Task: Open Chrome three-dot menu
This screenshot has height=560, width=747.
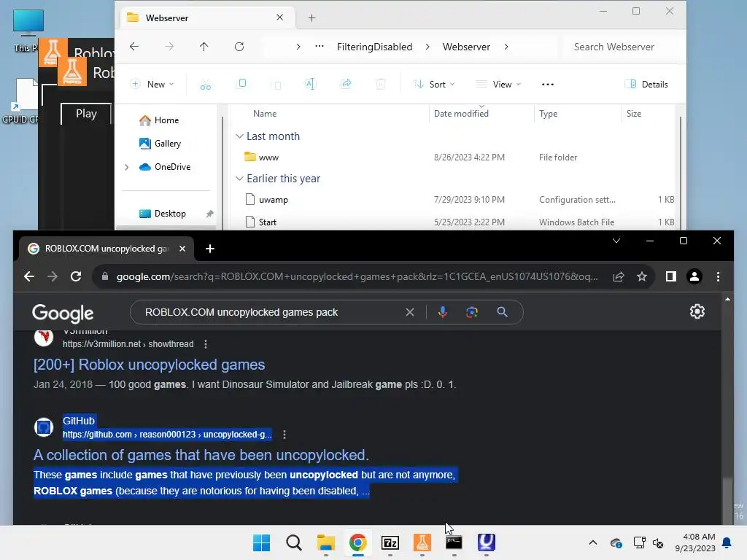Action: 718,276
